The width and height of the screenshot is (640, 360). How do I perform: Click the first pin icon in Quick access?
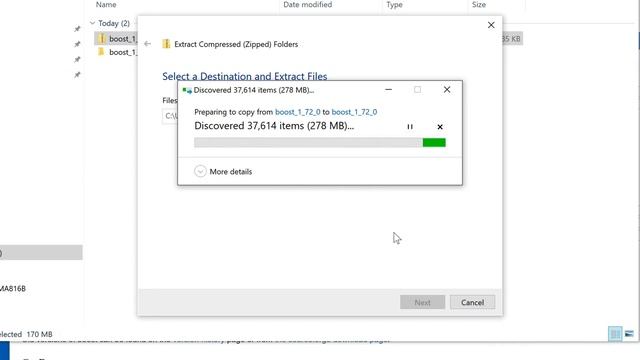pos(77,29)
